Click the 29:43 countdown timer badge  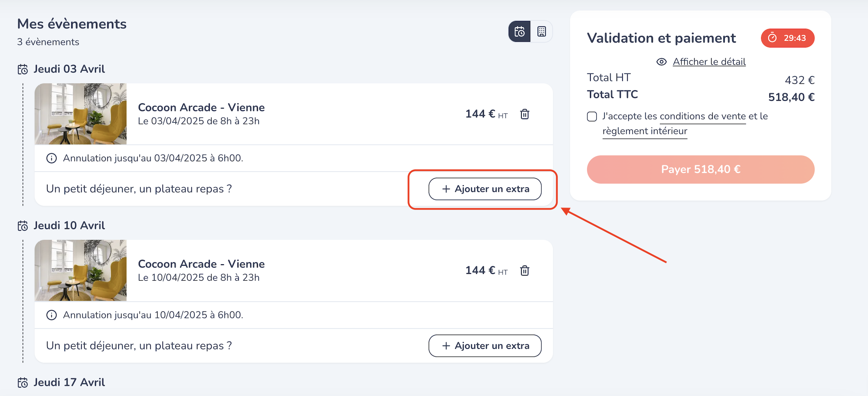coord(787,38)
